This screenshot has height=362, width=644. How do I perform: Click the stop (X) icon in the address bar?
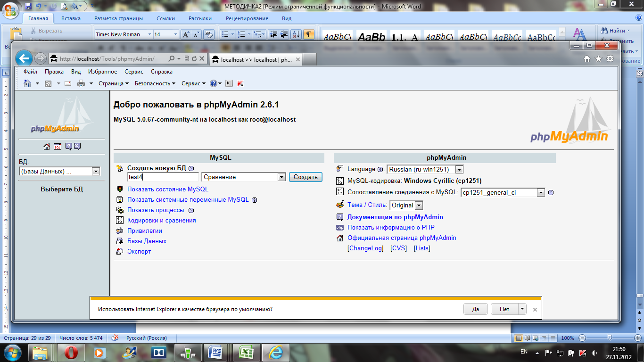point(202,59)
